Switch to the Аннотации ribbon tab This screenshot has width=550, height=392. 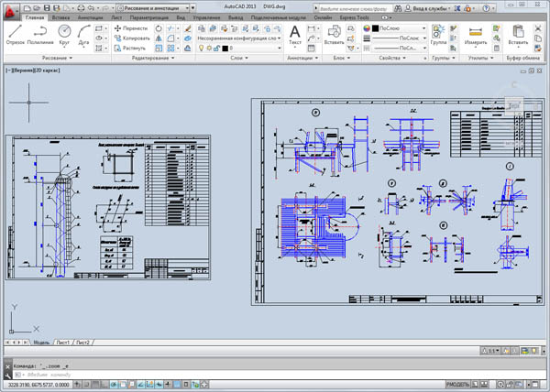pos(90,17)
